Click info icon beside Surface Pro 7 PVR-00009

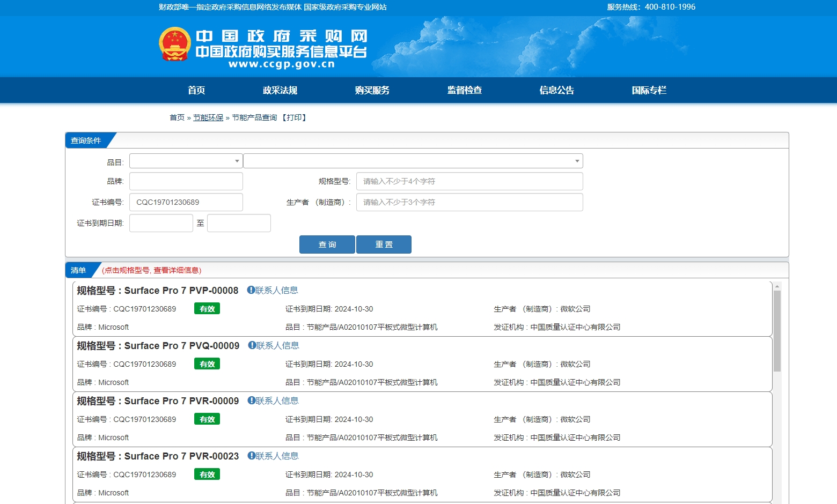[251, 401]
